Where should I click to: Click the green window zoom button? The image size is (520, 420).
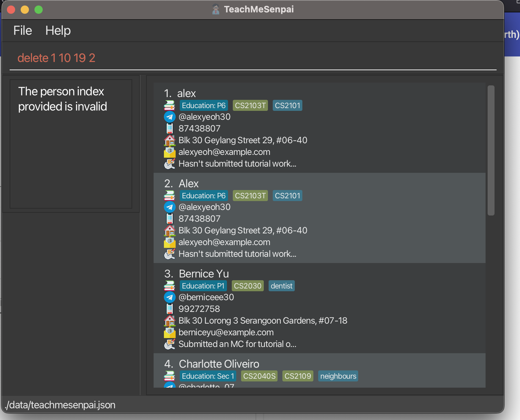pos(39,10)
